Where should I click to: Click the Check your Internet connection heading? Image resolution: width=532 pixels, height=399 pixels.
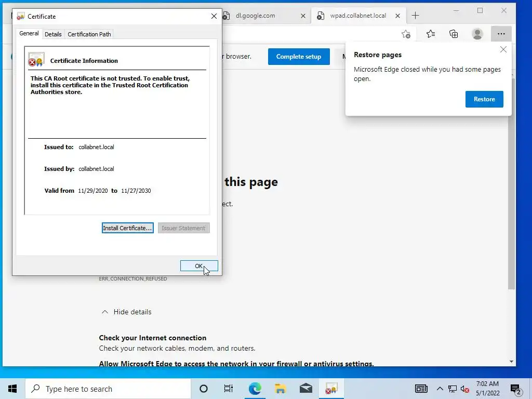pos(153,338)
